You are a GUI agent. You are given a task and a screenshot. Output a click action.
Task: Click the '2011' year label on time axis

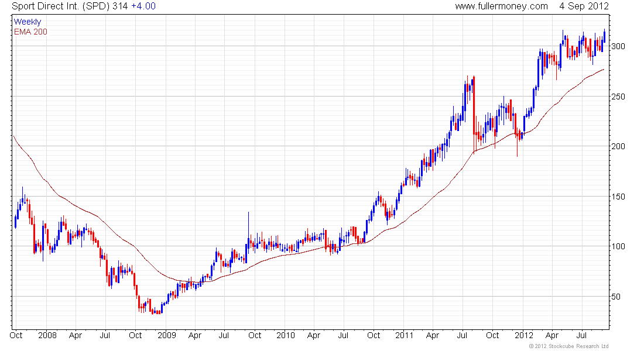coord(405,335)
